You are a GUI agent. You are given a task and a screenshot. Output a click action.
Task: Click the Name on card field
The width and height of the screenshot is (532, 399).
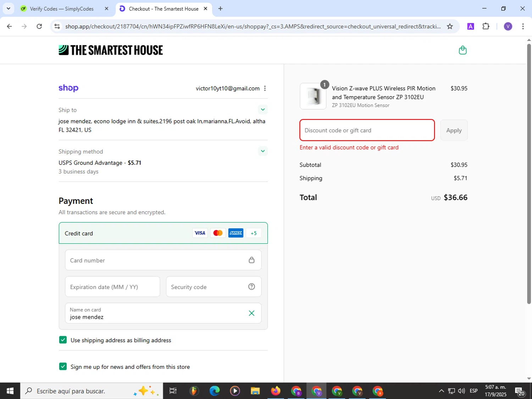pos(163,313)
